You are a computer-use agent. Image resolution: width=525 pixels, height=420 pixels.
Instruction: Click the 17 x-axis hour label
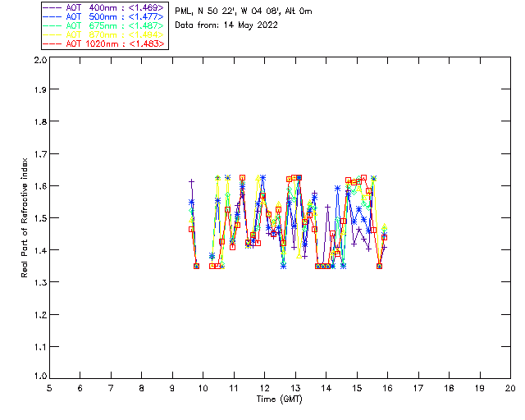click(418, 388)
